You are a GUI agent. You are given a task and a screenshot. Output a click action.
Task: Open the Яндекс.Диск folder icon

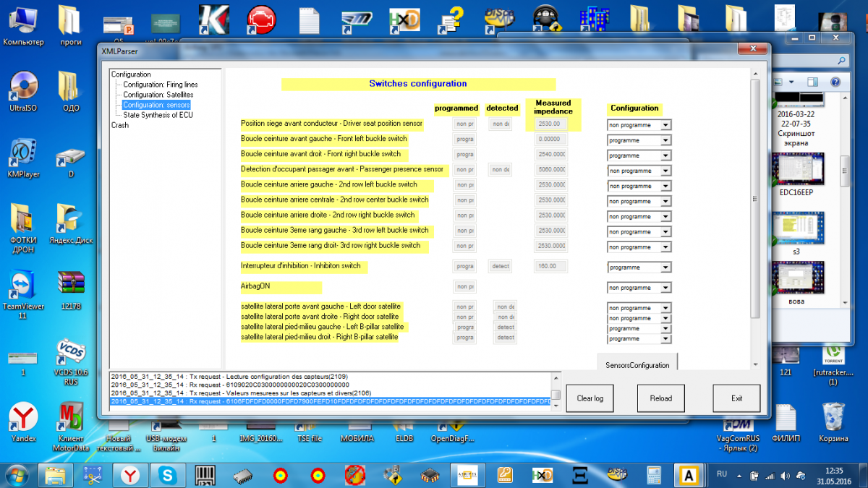tap(71, 224)
